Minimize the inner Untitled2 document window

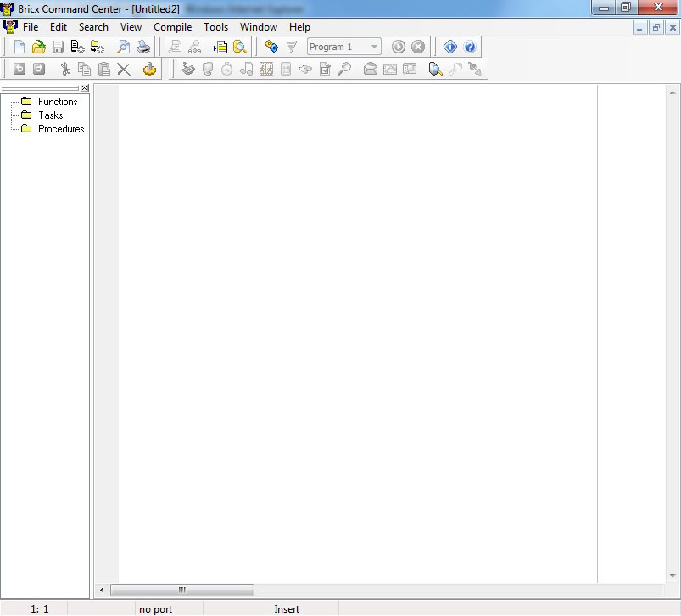click(x=639, y=28)
